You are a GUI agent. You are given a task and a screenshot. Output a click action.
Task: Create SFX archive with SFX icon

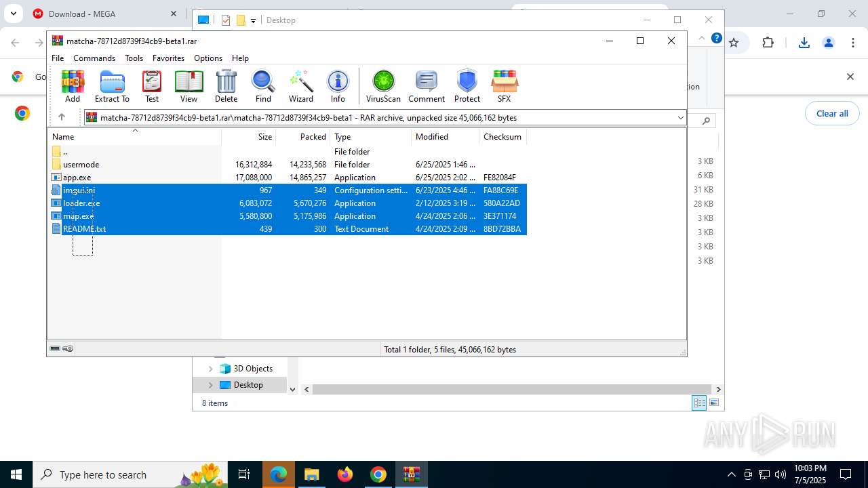tap(504, 86)
